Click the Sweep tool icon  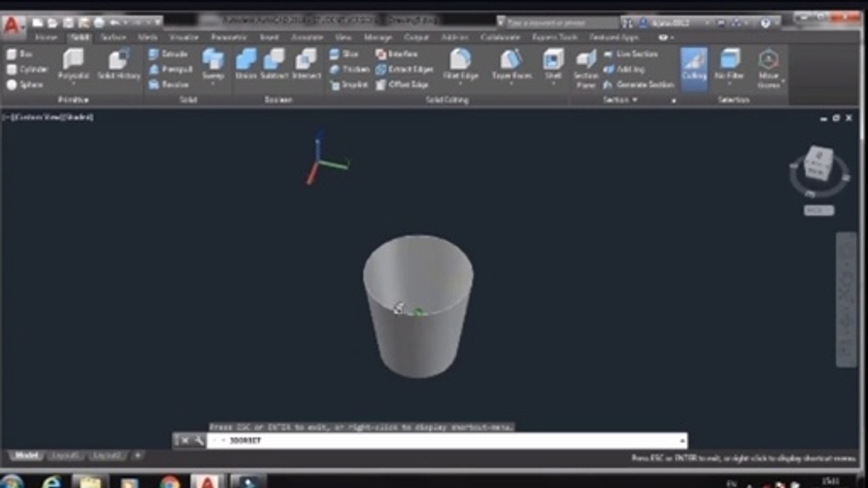tap(213, 60)
